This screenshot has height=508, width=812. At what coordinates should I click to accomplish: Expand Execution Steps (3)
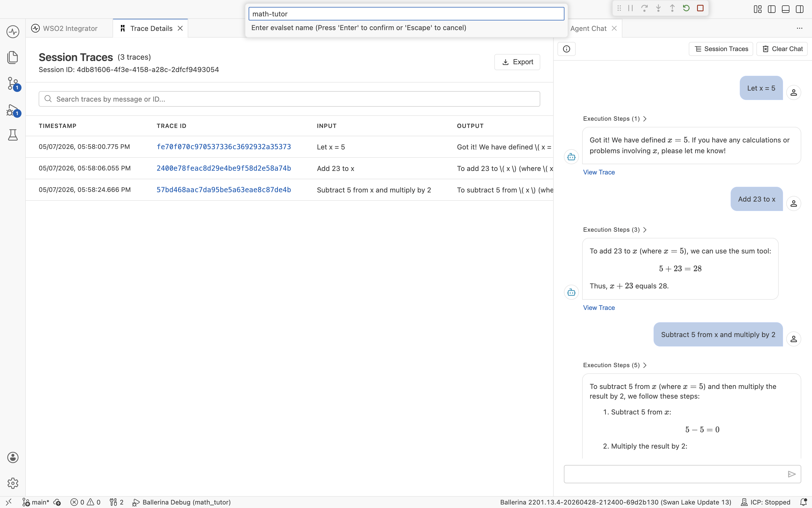click(x=615, y=230)
